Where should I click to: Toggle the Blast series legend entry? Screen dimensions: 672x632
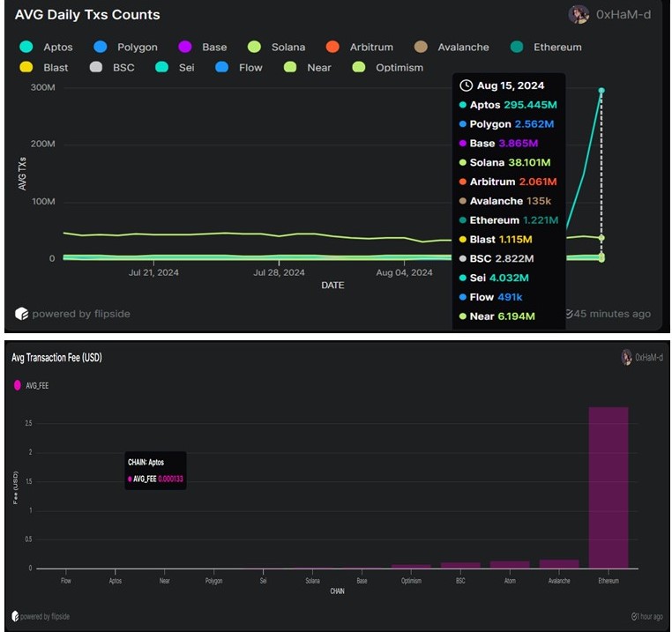pos(44,68)
